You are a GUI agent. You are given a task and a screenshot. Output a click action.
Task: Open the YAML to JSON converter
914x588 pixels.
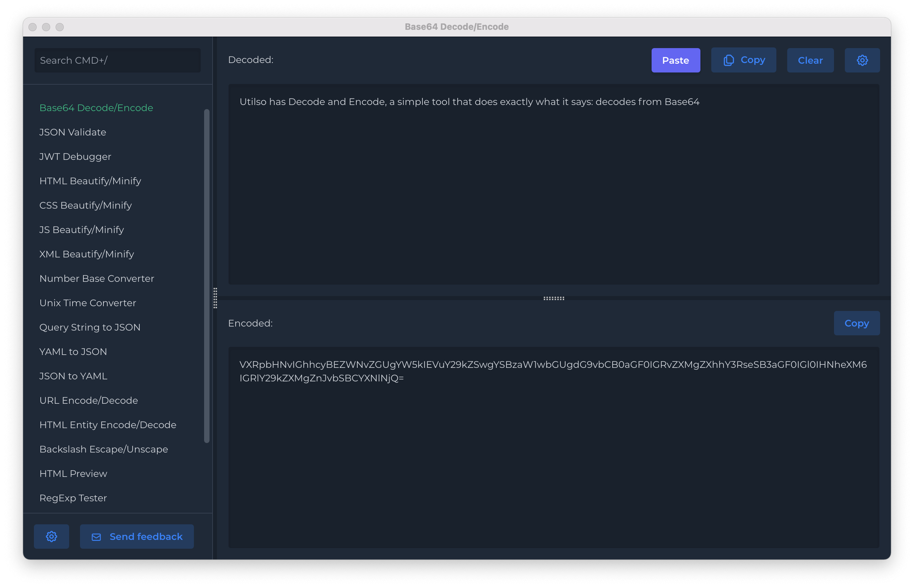coord(73,352)
